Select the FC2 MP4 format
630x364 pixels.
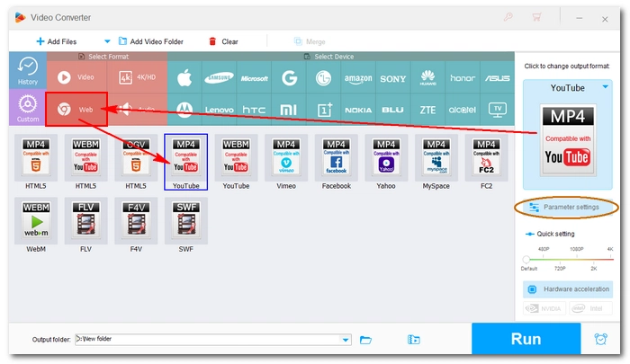(486, 162)
